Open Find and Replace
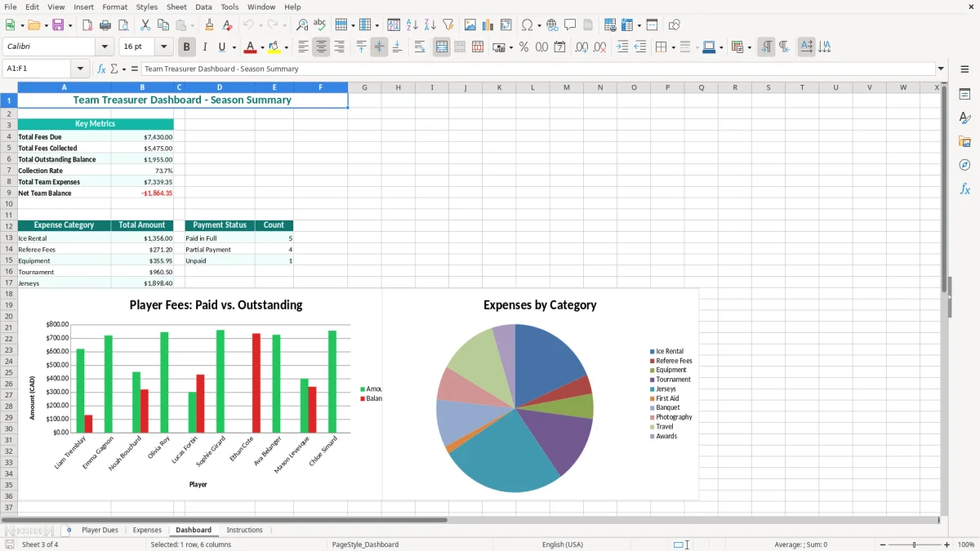Screen dimensions: 980x551 click(302, 25)
